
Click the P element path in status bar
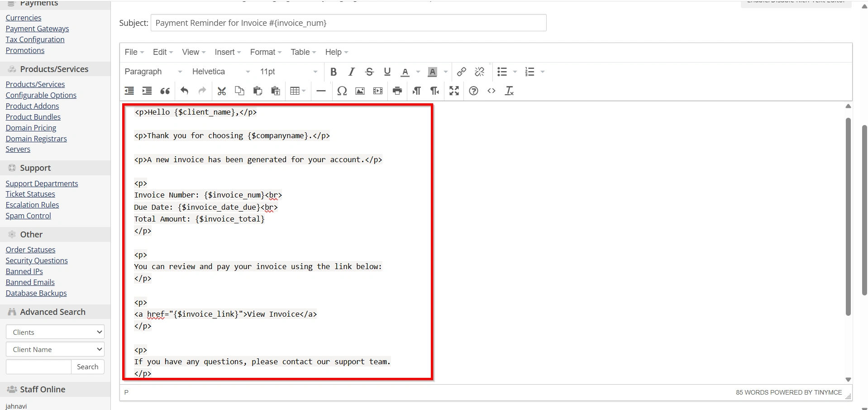(126, 392)
